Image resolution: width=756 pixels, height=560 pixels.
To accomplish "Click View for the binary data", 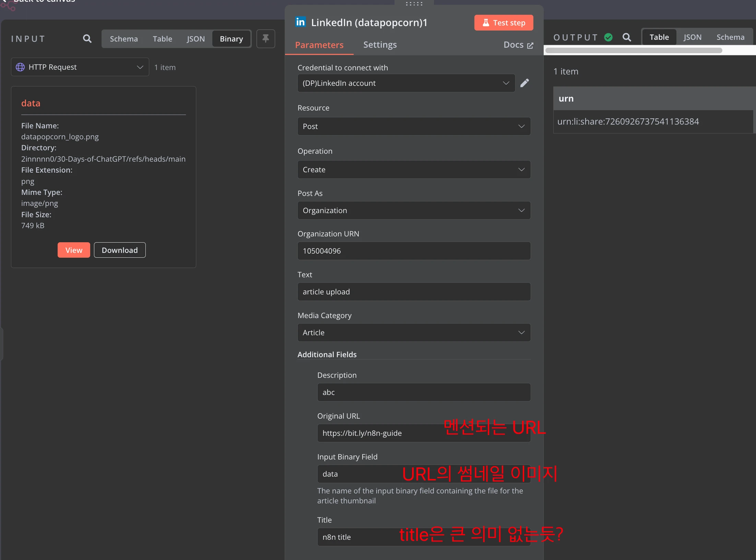I will (x=74, y=250).
